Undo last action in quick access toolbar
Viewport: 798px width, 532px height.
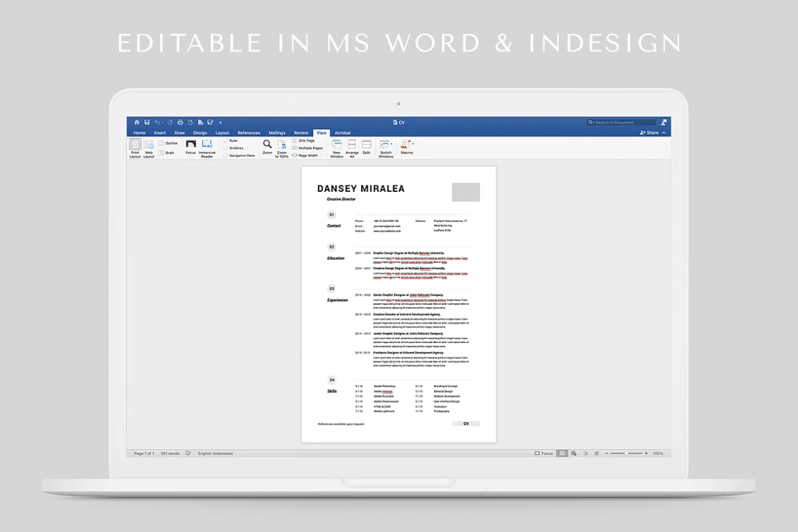158,122
